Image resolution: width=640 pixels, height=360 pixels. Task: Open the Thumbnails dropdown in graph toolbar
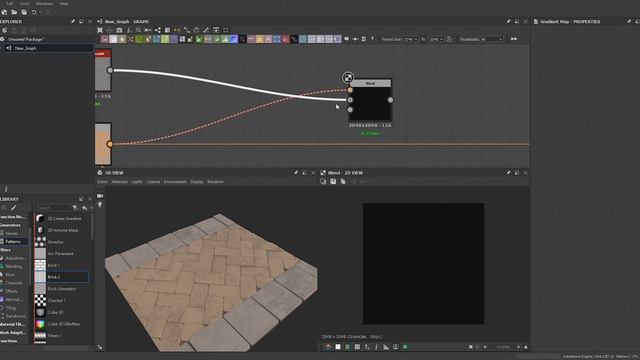pyautogui.click(x=491, y=39)
